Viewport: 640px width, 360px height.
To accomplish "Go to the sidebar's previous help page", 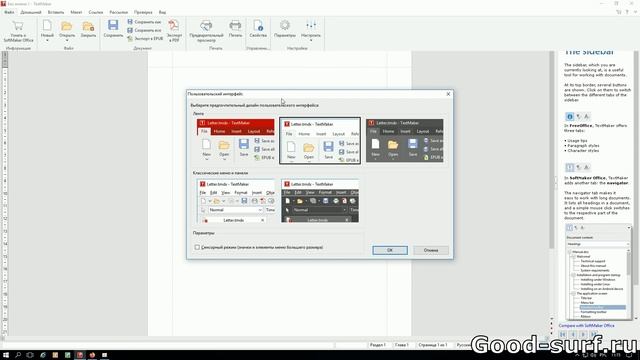I will pos(573,334).
